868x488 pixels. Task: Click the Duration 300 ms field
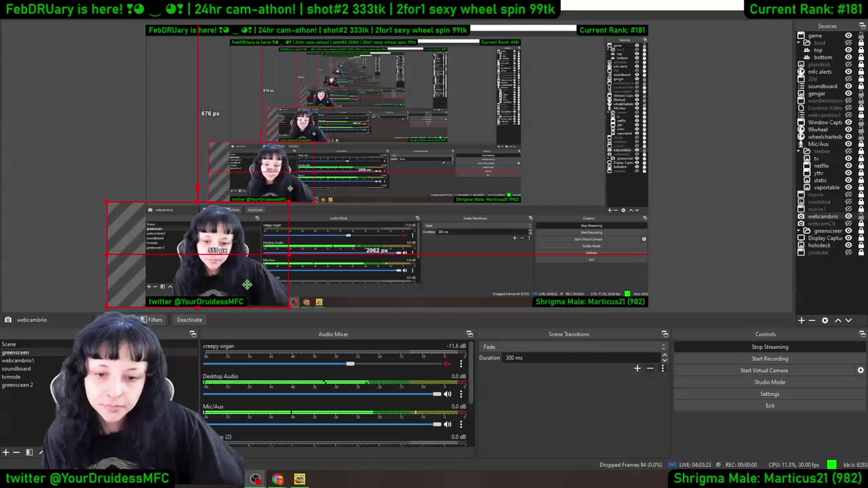tap(582, 358)
